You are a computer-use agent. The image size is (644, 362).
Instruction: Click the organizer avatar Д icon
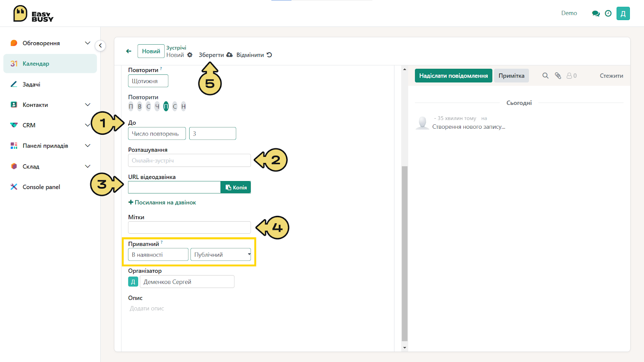pyautogui.click(x=133, y=282)
